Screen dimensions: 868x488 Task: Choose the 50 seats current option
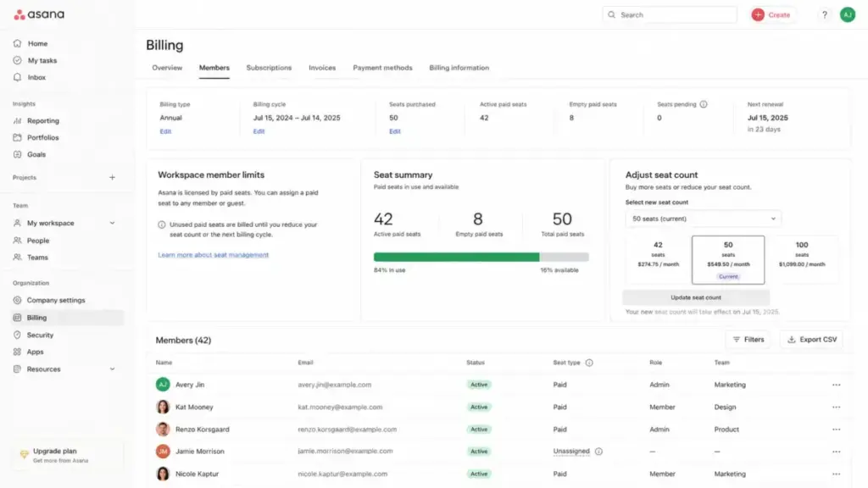728,259
